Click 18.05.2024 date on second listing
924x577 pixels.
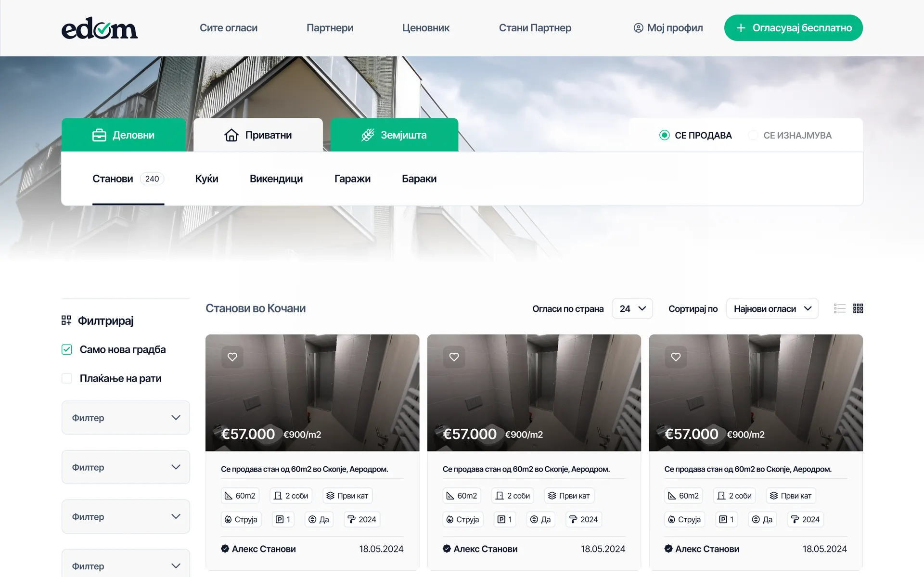[x=603, y=549]
